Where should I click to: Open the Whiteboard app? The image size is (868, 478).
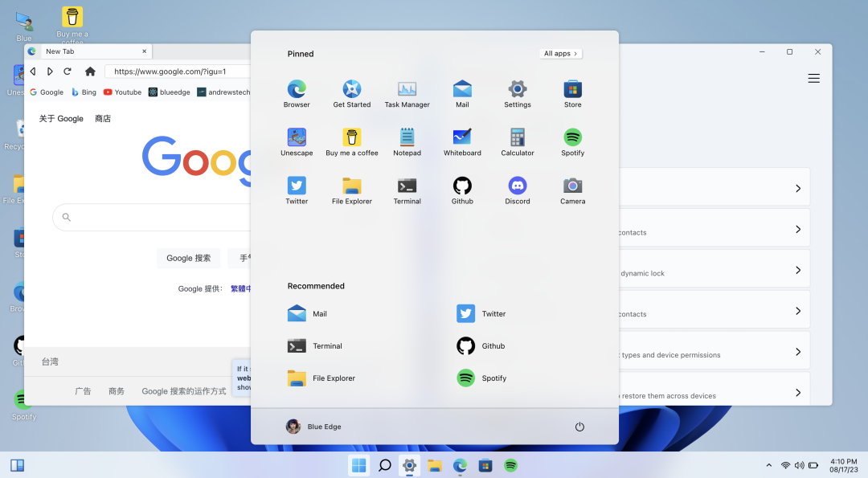(x=462, y=142)
